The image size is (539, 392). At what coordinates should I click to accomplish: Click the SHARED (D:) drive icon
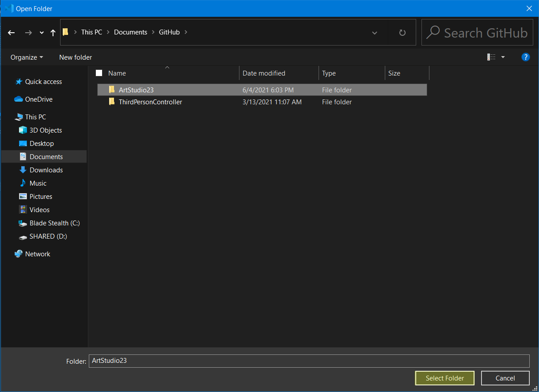coord(23,237)
